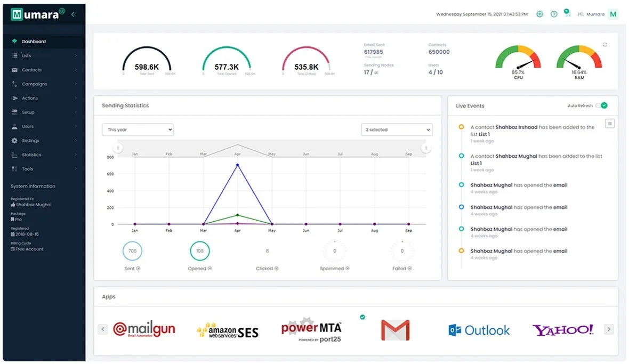
Task: Collapse the sidebar with double-chevron icon
Action: pyautogui.click(x=74, y=14)
